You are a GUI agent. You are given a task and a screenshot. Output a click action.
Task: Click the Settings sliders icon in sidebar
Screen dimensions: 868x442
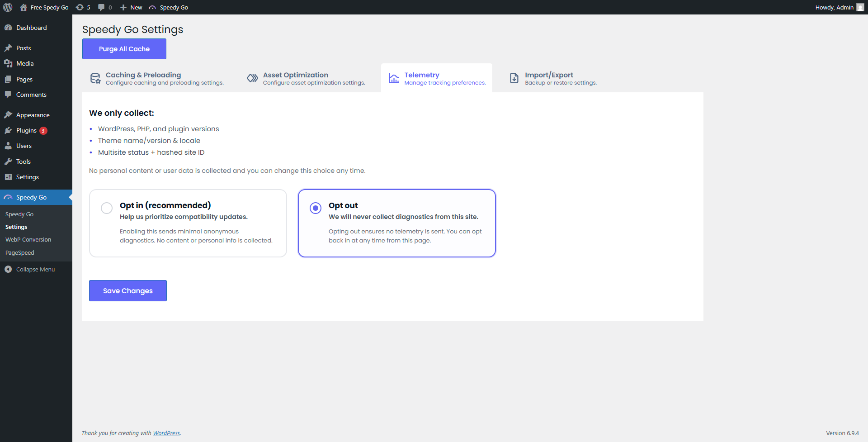click(8, 177)
